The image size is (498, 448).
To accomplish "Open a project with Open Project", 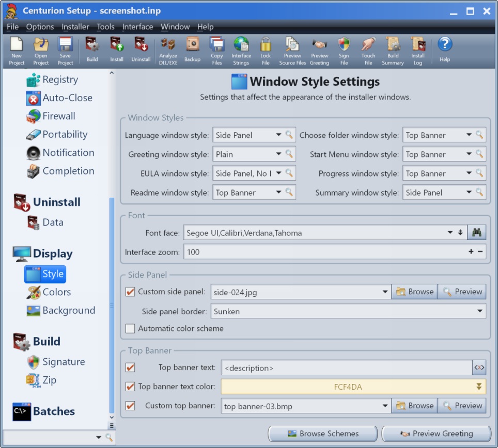I will pyautogui.click(x=41, y=51).
